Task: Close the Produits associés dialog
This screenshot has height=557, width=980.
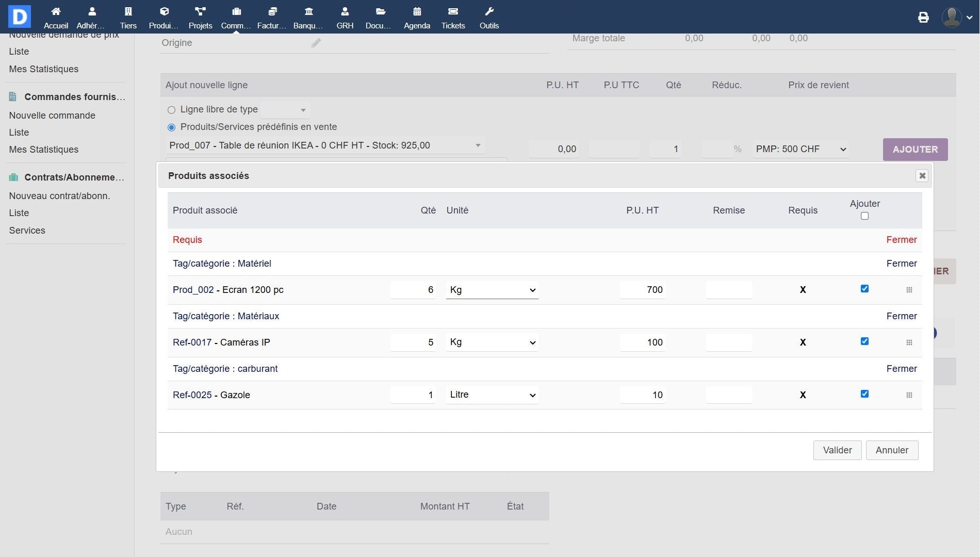Action: 922,176
